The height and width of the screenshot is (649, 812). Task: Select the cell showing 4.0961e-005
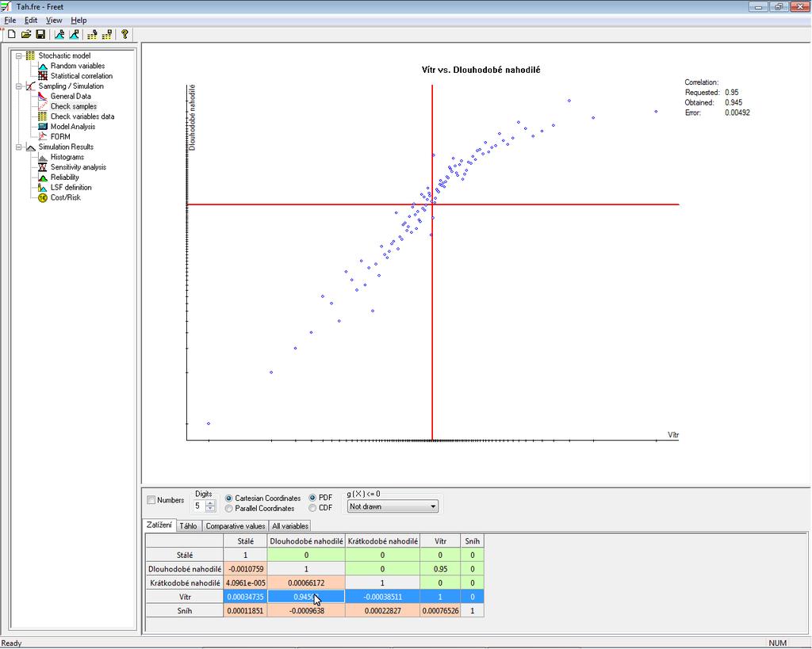[x=246, y=582]
